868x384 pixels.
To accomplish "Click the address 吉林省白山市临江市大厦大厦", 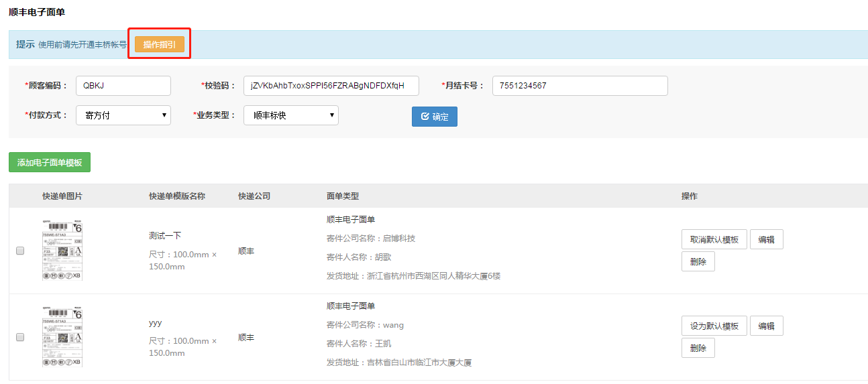I will [419, 363].
